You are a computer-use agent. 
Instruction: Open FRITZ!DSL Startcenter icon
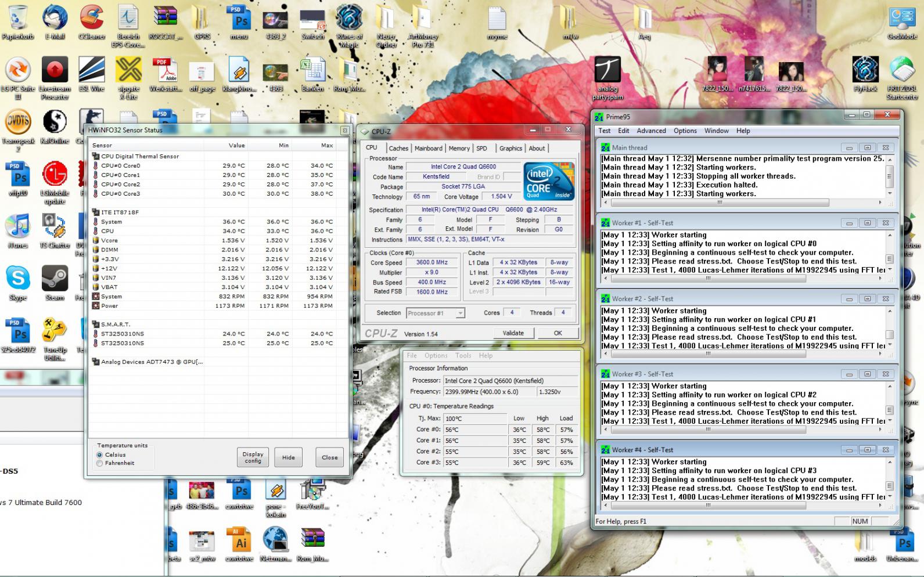[902, 78]
